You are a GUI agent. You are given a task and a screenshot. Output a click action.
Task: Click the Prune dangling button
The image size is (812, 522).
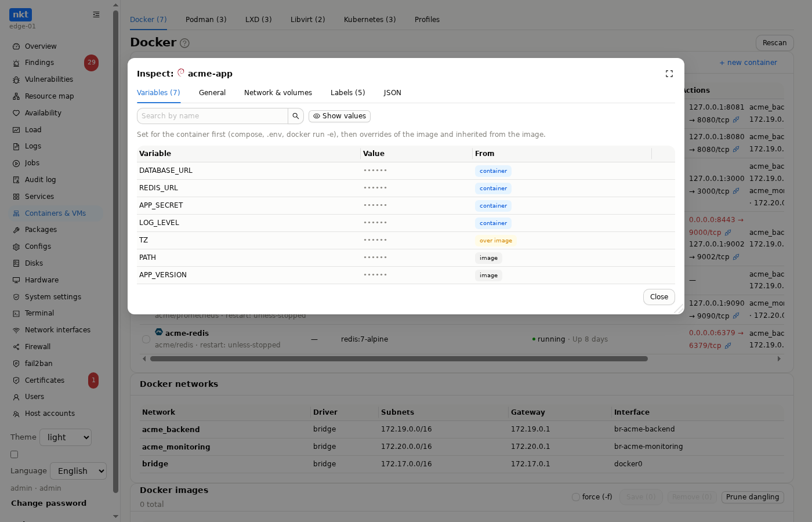[x=752, y=497]
